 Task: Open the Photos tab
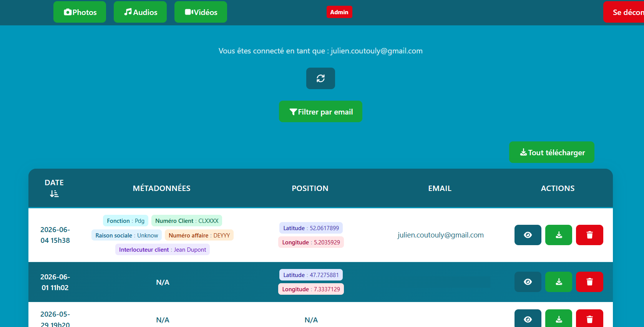[80, 12]
